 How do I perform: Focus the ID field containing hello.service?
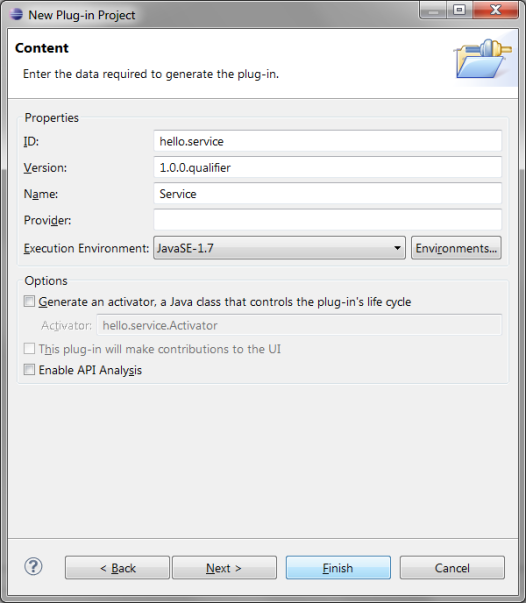coord(328,141)
